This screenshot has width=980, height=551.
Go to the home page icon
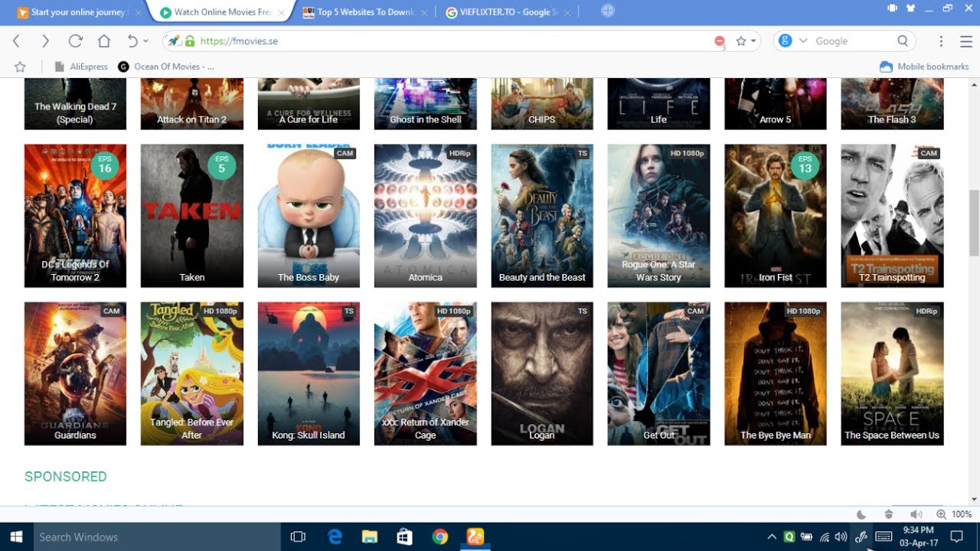tap(104, 41)
